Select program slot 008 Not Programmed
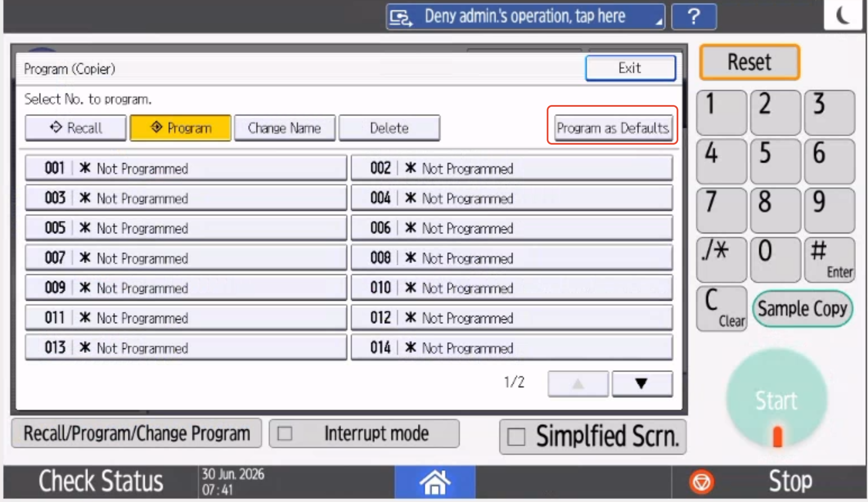868x502 pixels. click(x=512, y=258)
